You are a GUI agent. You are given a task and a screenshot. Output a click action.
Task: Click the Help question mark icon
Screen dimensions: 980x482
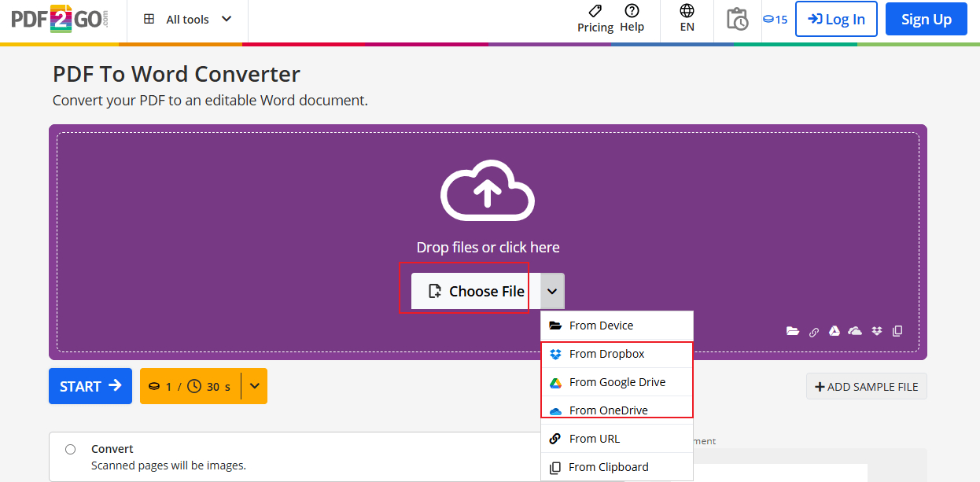point(632,11)
